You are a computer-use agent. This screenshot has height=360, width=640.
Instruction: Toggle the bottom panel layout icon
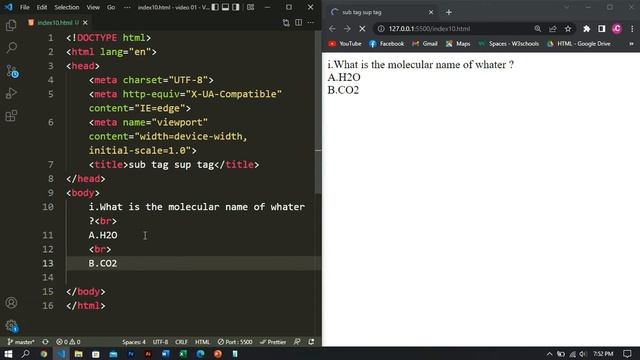tap(225, 7)
